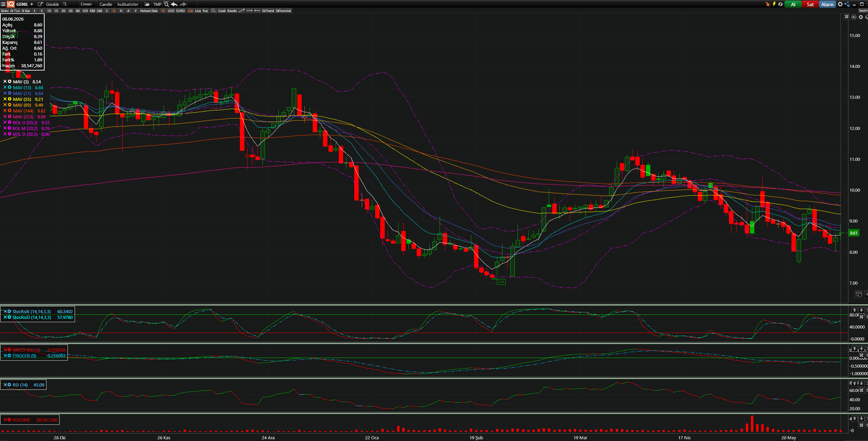Viewport: 868px width, 441px height.
Task: Click chart grid expand icon
Action: pos(847,17)
